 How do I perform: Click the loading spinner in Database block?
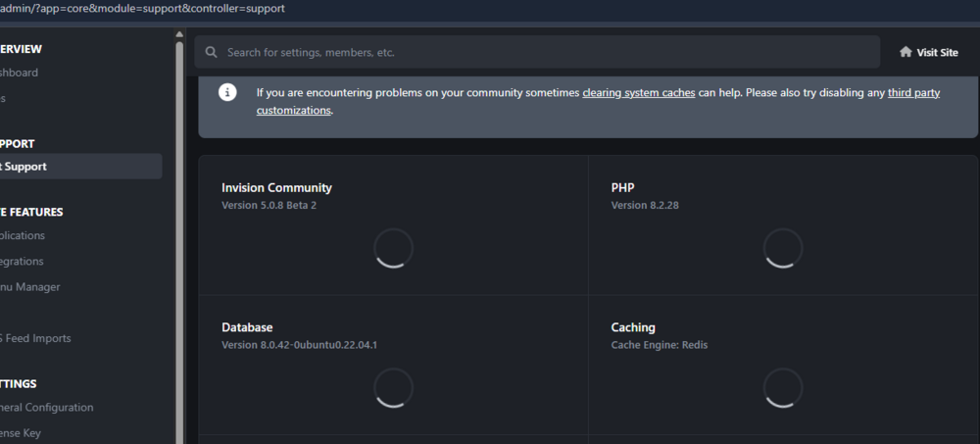(x=394, y=388)
